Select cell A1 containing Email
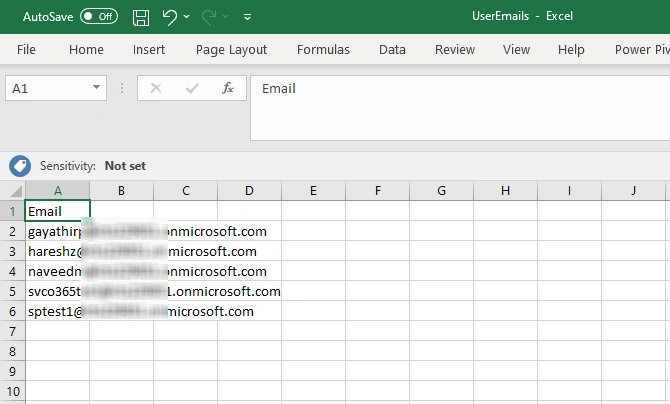This screenshot has height=404, width=670. pos(58,211)
